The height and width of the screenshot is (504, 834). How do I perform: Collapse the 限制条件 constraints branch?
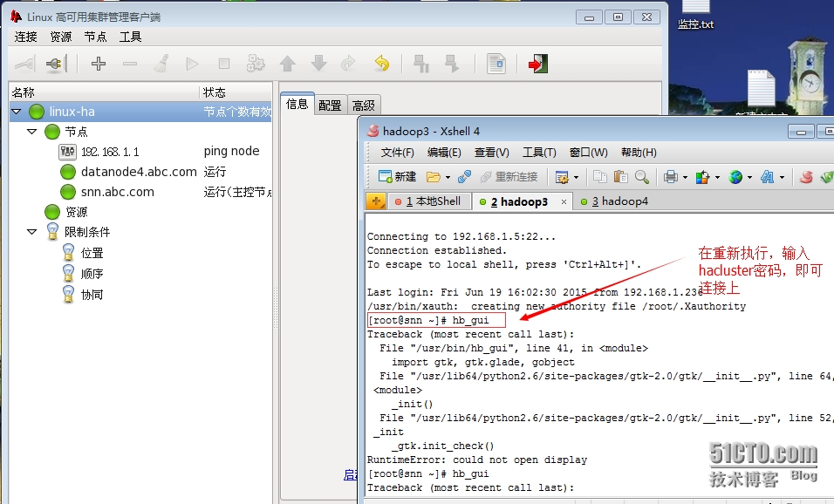pos(32,232)
